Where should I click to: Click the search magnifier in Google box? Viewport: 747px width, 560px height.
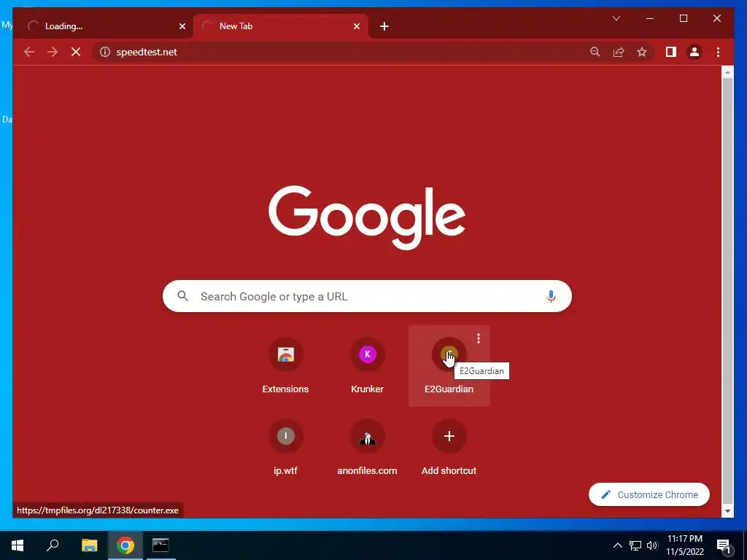[182, 296]
